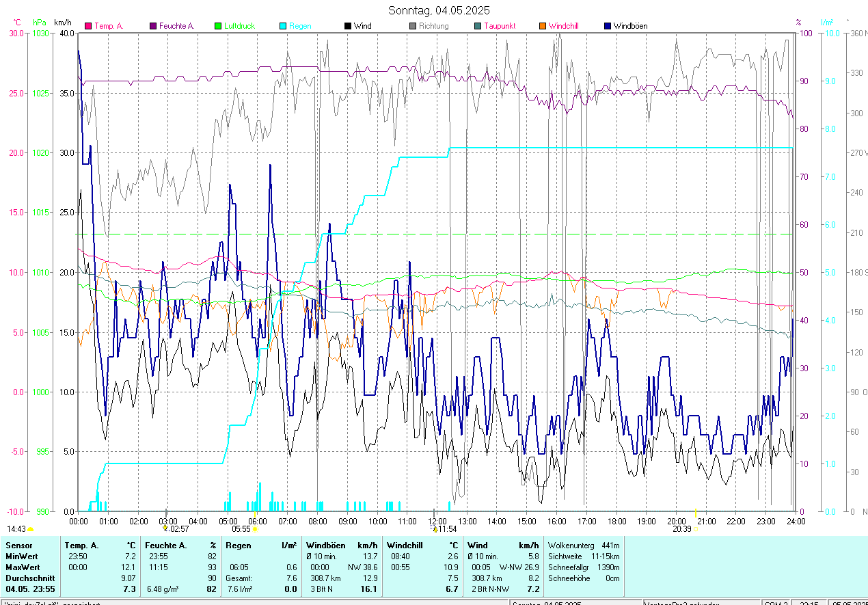The height and width of the screenshot is (605, 868).
Task: Click the teal Taupunkt legend swatch
Action: [478, 26]
